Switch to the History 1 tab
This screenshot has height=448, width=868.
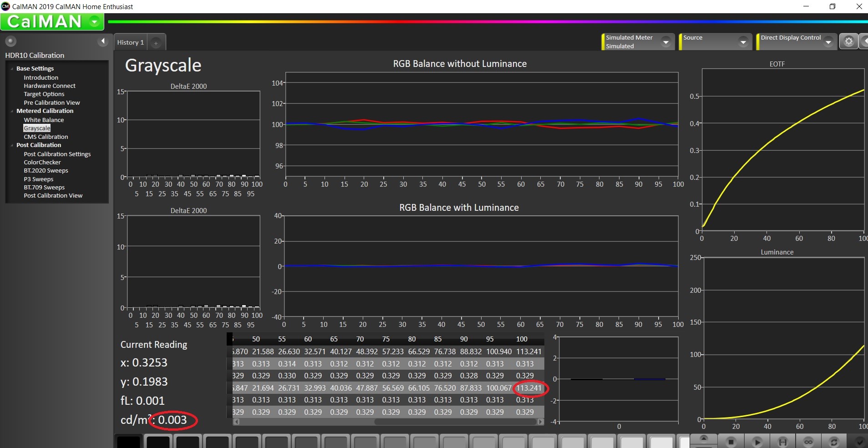tap(130, 42)
